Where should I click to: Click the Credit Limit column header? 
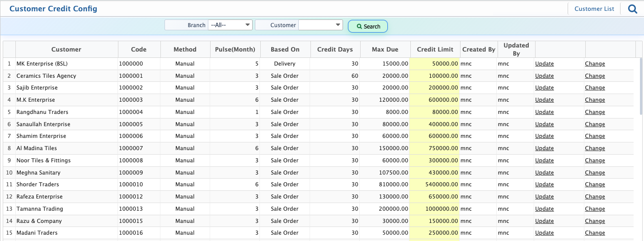click(x=435, y=49)
